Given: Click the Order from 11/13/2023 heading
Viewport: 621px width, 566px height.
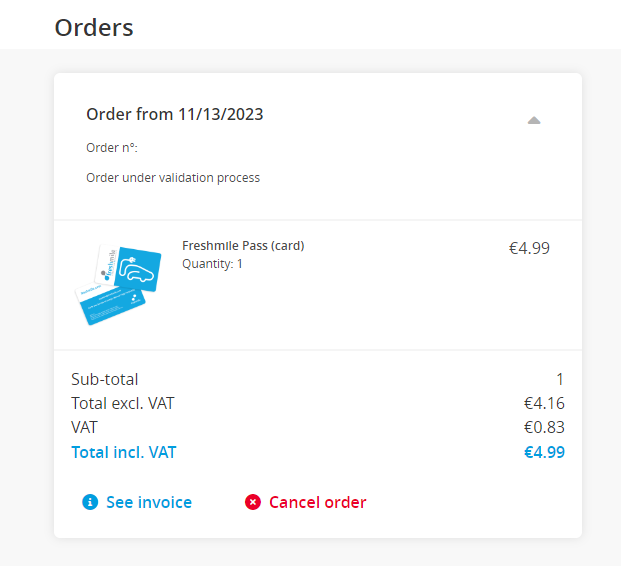Looking at the screenshot, I should [175, 114].
